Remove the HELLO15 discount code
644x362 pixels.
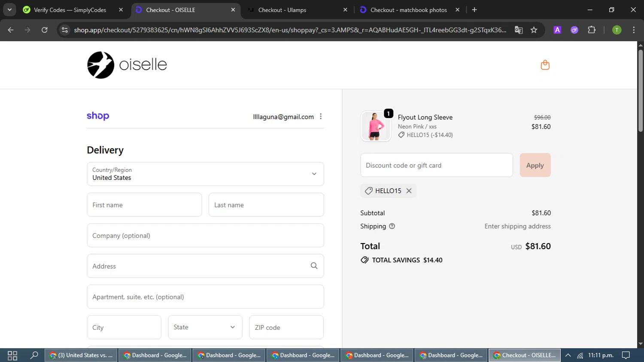[409, 191]
